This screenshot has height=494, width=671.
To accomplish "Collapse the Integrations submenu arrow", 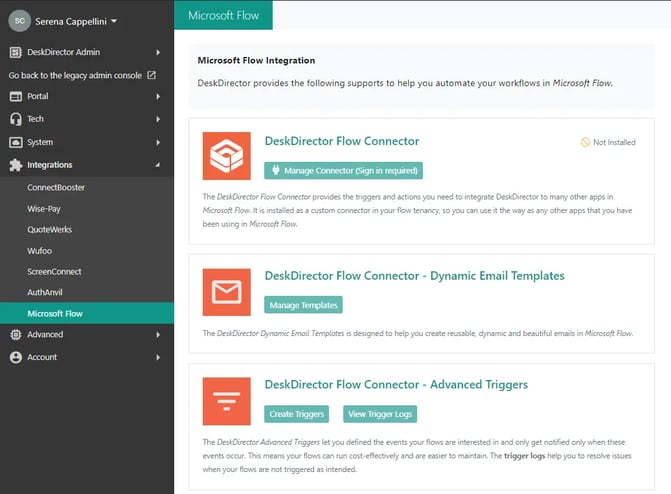I will tap(157, 164).
